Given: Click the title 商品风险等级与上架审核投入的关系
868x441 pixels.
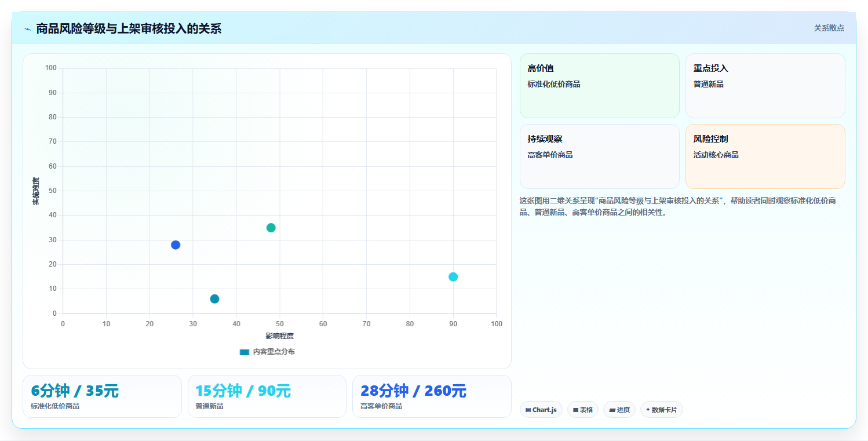Looking at the screenshot, I should [x=129, y=29].
